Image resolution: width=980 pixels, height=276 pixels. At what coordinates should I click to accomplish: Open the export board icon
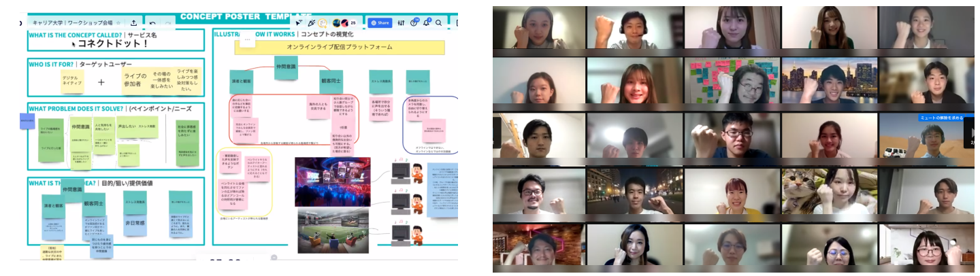(x=133, y=23)
